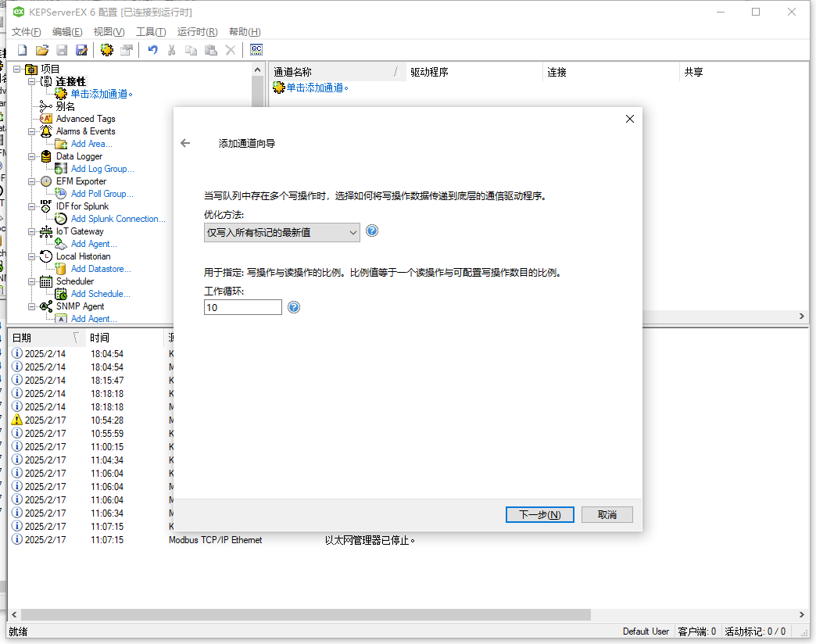Screen dimensions: 816x644
Task: Select IoT Gateway tree node
Action: (80, 231)
